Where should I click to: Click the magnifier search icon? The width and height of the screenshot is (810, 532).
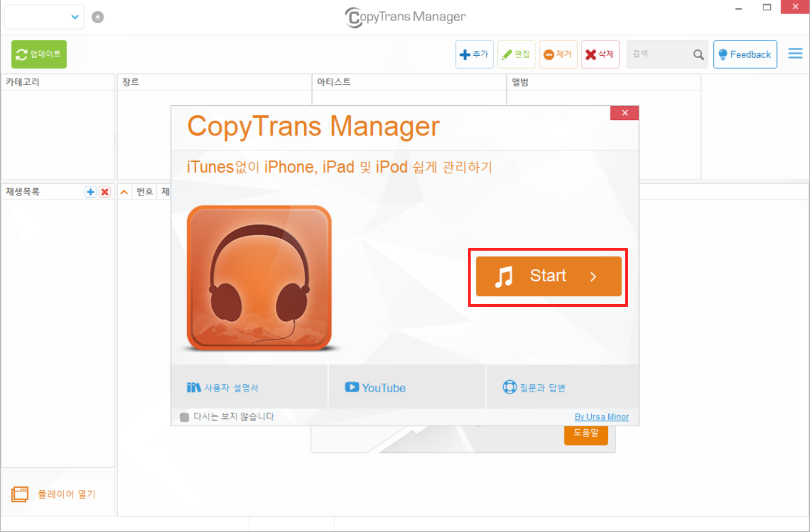click(x=699, y=55)
